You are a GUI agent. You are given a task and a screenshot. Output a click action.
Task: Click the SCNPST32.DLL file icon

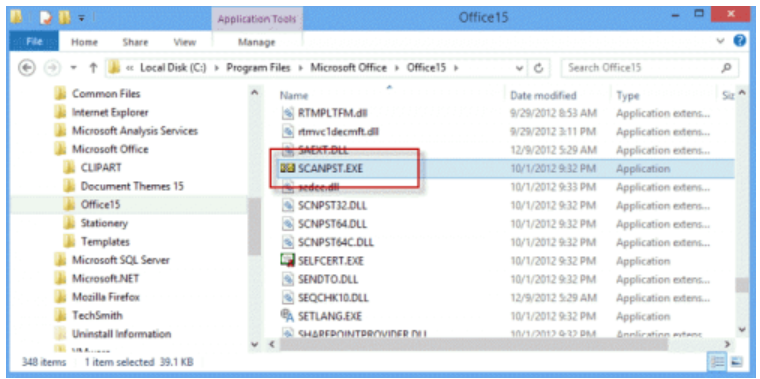click(x=288, y=205)
